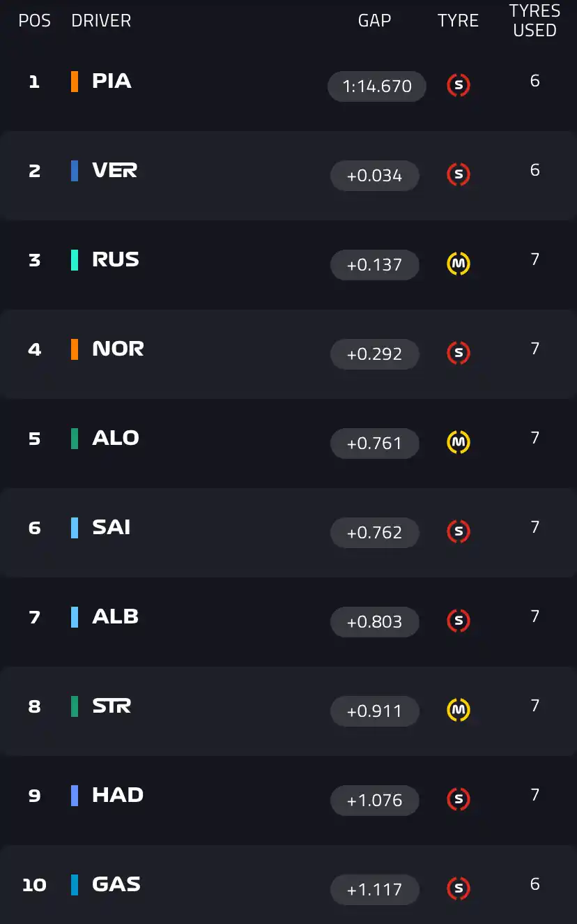Click Russell's medium tyre compound icon
This screenshot has height=924, width=577.
click(x=458, y=264)
